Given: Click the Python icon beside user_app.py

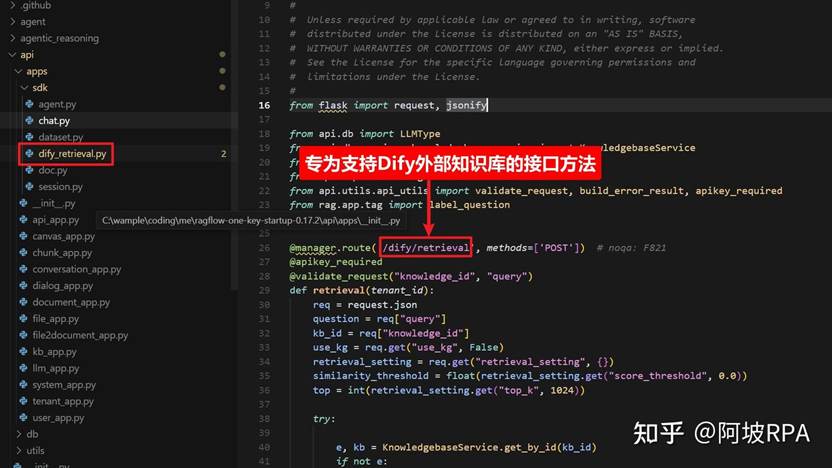Looking at the screenshot, I should 23,417.
